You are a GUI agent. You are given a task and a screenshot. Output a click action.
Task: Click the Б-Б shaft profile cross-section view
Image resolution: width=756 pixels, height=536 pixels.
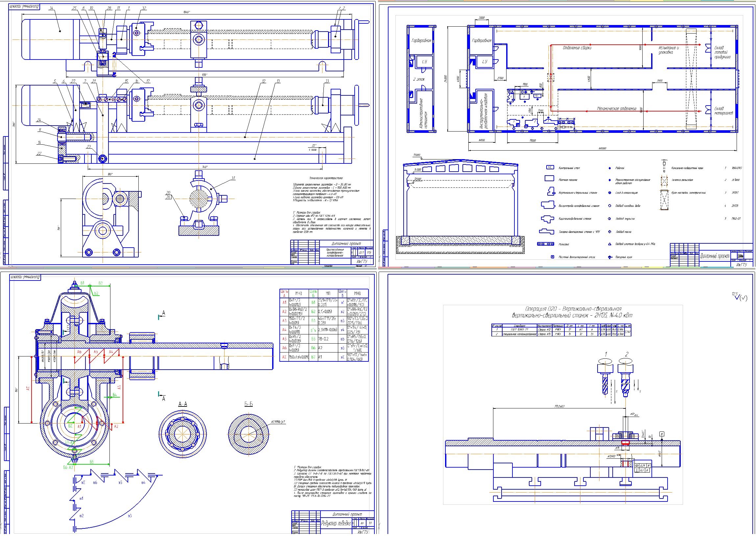point(248,434)
